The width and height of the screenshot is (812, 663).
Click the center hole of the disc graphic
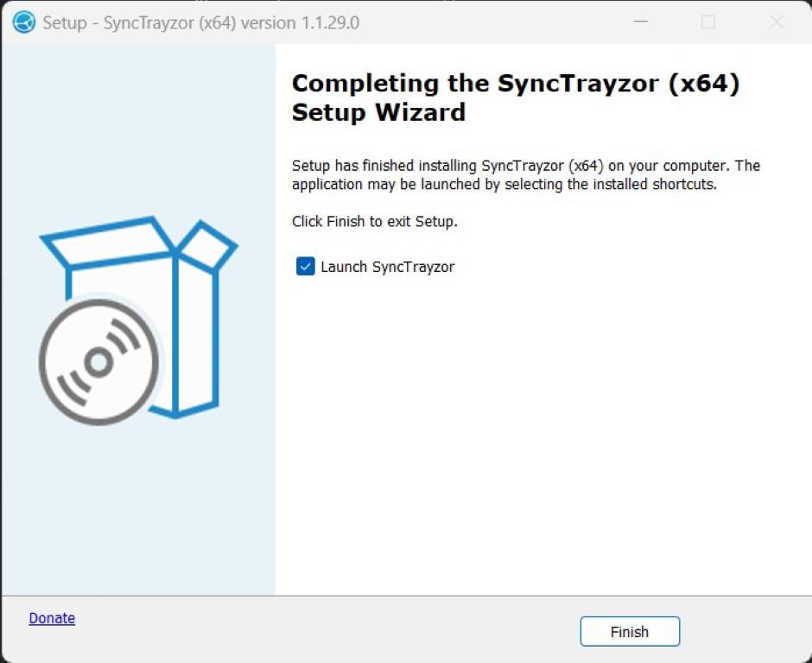pyautogui.click(x=98, y=363)
